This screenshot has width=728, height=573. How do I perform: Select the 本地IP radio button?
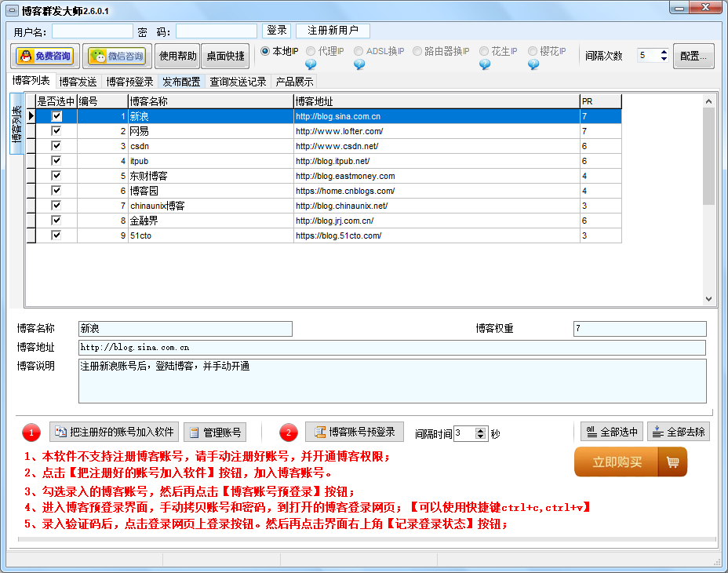tap(265, 51)
